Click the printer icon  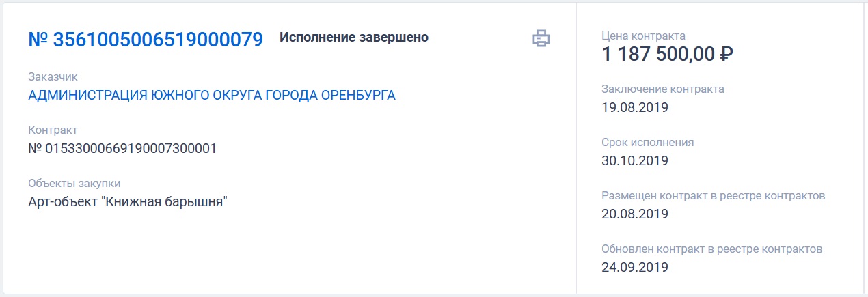541,38
